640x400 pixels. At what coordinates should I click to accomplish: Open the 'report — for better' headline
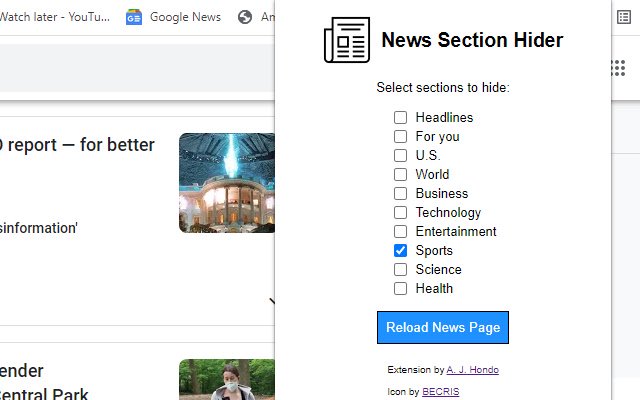[x=77, y=145]
